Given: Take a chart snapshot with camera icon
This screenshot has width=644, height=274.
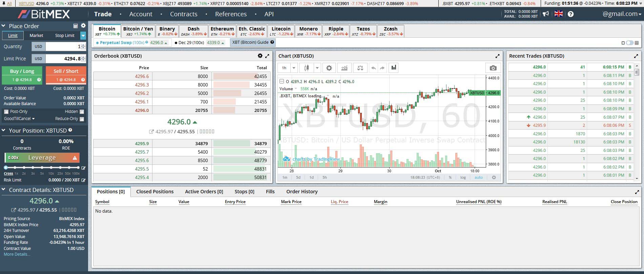Looking at the screenshot, I should pos(493,68).
